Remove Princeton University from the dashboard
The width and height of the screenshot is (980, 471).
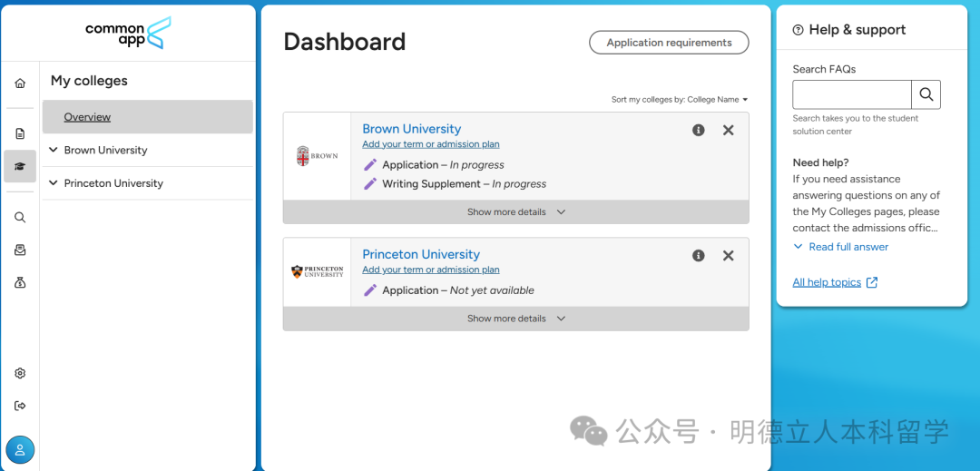728,256
